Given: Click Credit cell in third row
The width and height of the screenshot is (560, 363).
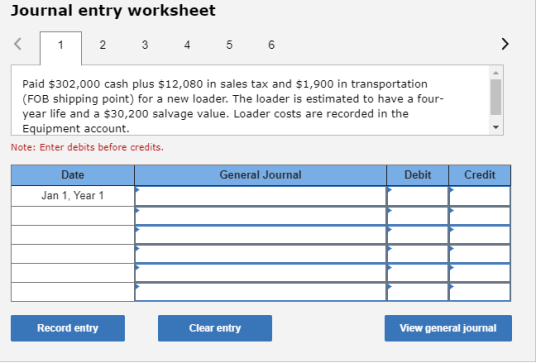Looking at the screenshot, I should point(480,235).
